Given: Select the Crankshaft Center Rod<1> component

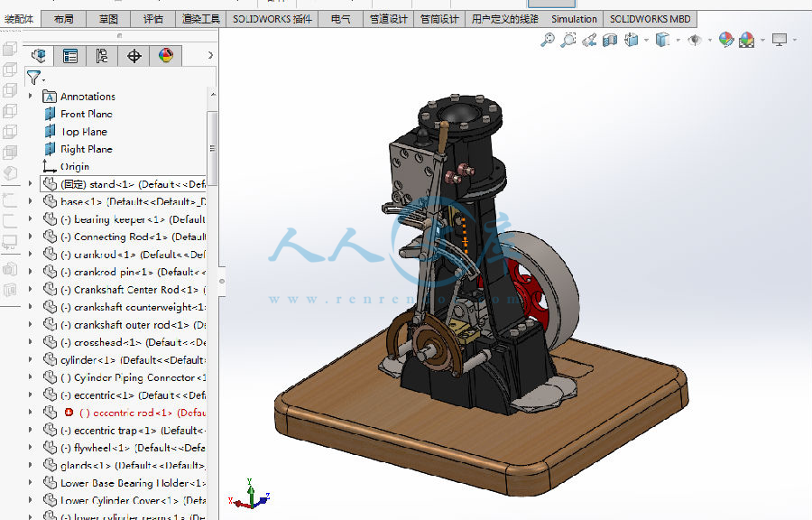Looking at the screenshot, I should click(x=124, y=290).
